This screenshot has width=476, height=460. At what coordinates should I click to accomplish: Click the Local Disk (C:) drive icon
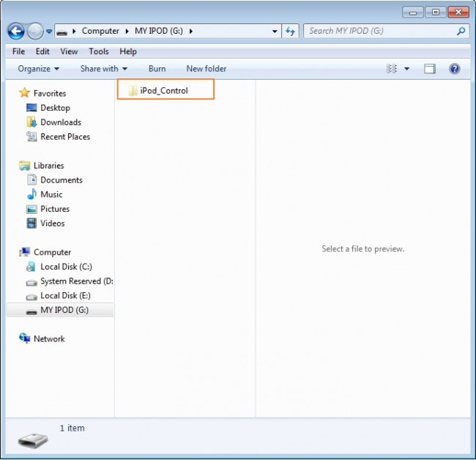pos(31,267)
